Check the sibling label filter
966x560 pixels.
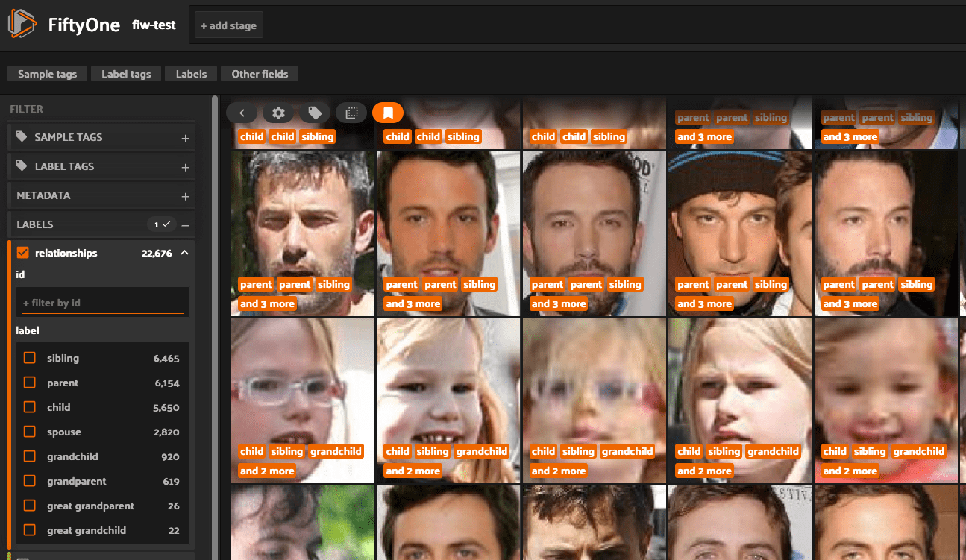click(x=30, y=358)
